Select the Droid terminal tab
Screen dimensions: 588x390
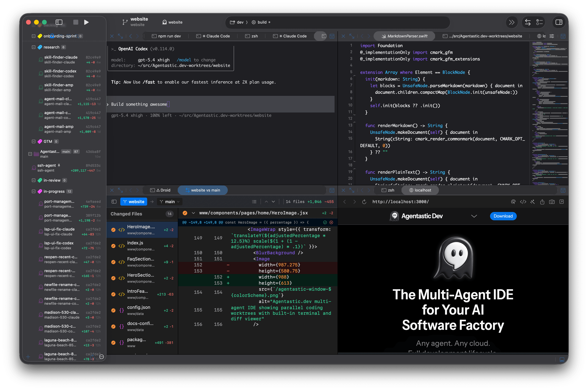pos(160,190)
